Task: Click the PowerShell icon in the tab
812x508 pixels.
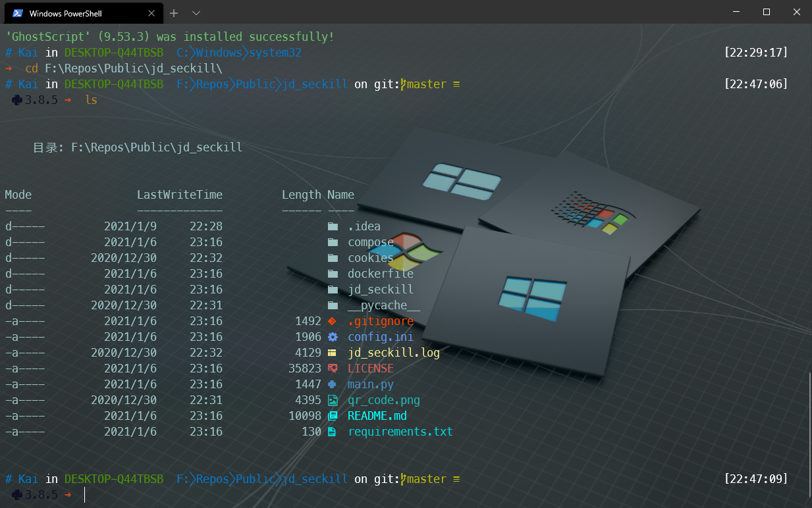Action: click(18, 13)
